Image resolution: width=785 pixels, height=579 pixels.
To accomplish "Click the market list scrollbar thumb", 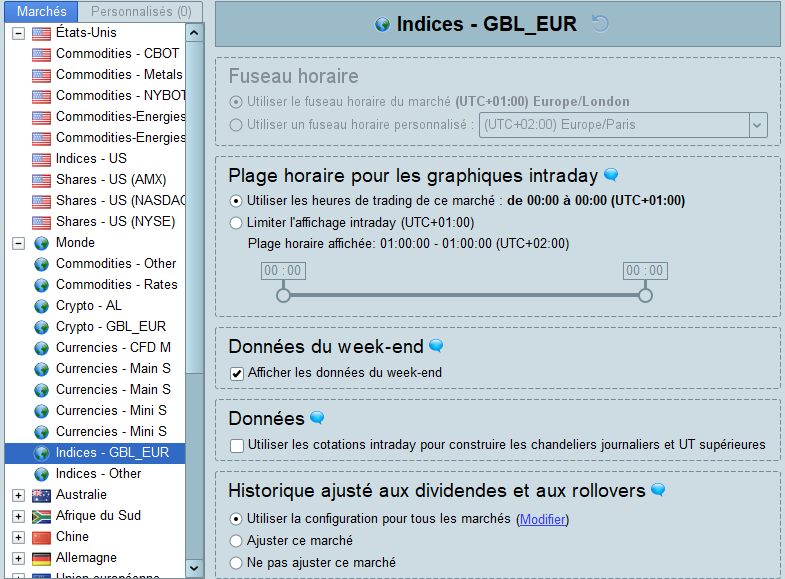I will click(x=194, y=207).
